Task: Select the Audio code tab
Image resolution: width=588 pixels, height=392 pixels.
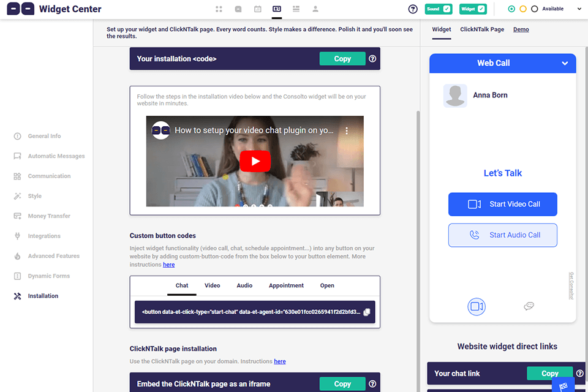Action: pyautogui.click(x=244, y=285)
